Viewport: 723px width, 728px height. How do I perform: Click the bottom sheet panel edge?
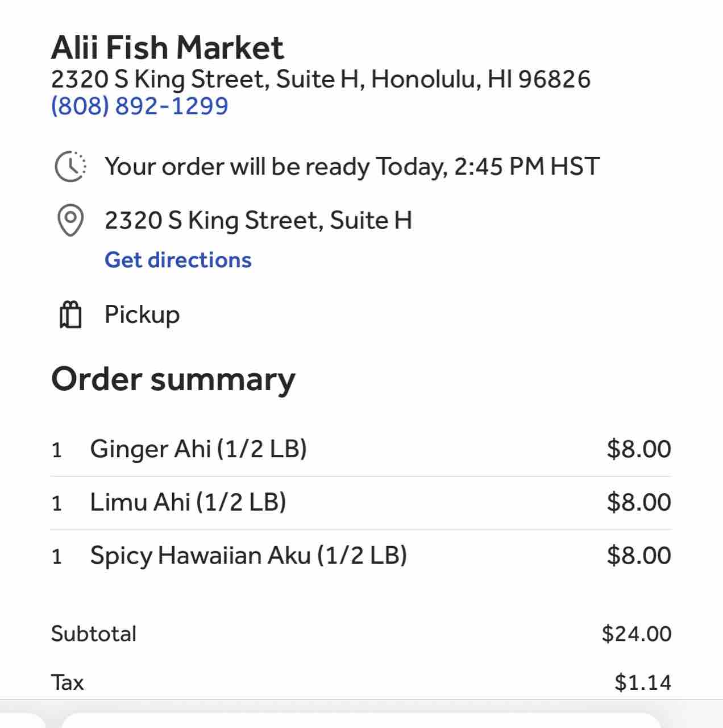pos(361,719)
